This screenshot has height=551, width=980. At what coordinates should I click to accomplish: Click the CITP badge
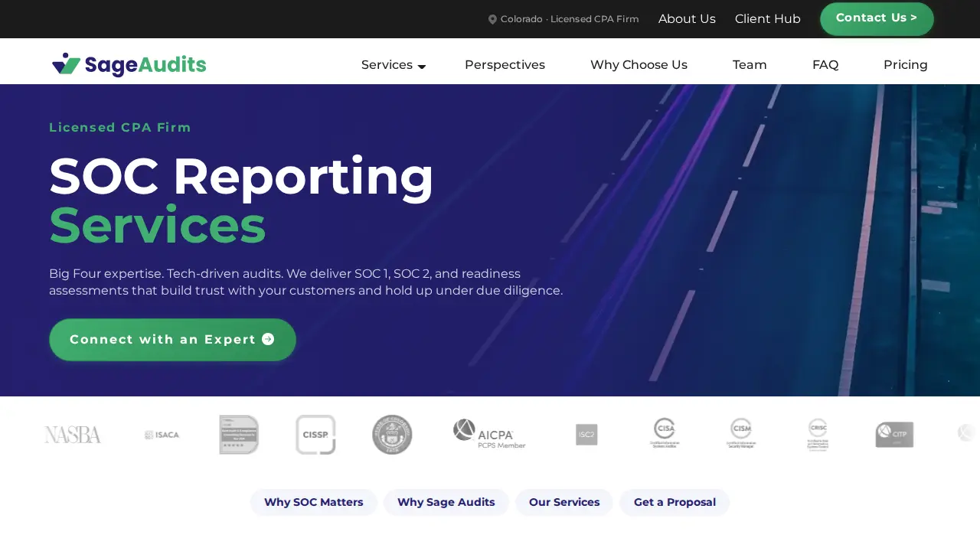[x=894, y=435]
